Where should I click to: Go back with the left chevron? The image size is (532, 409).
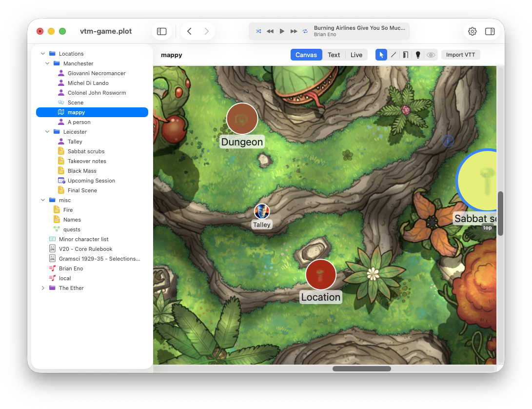tap(190, 31)
